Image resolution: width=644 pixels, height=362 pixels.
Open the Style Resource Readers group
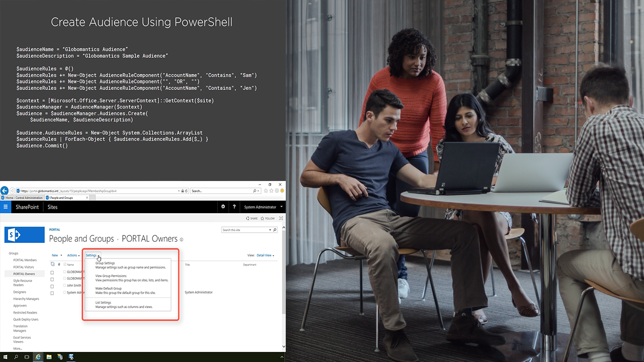[23, 283]
